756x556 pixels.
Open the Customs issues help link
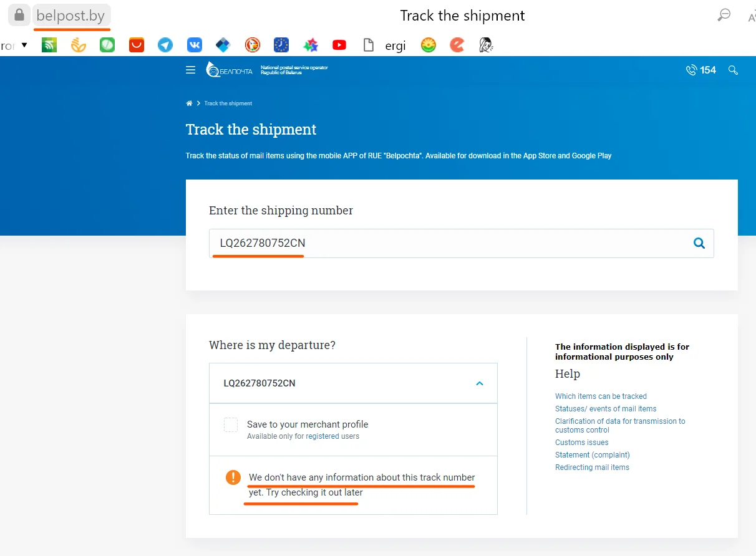[x=581, y=443]
